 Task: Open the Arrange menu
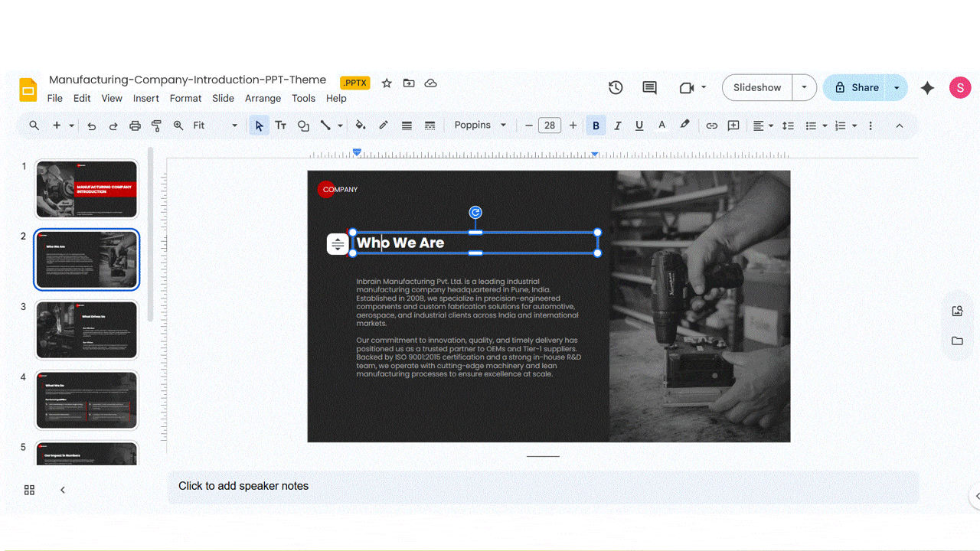click(263, 98)
